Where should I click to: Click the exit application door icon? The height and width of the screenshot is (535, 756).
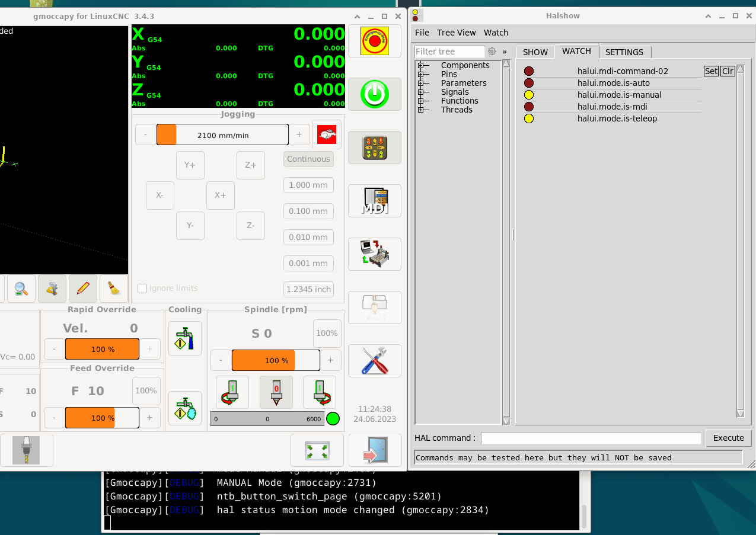[375, 451]
